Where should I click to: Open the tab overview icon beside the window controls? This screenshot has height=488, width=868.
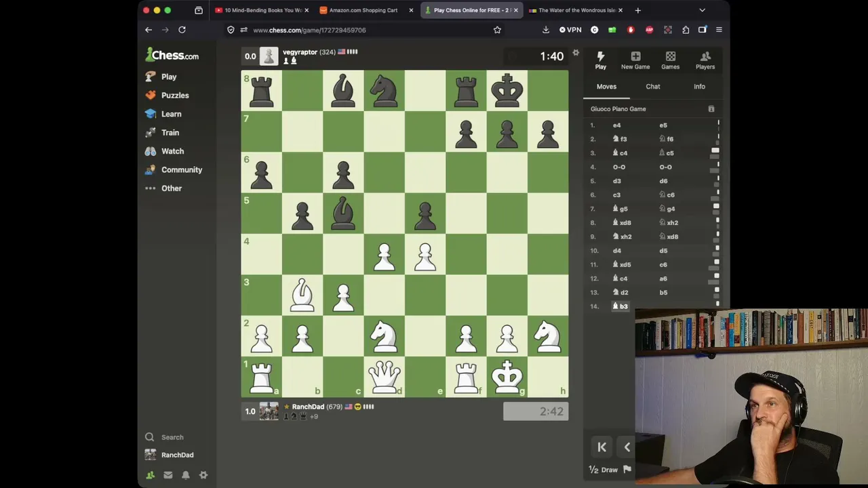point(199,10)
